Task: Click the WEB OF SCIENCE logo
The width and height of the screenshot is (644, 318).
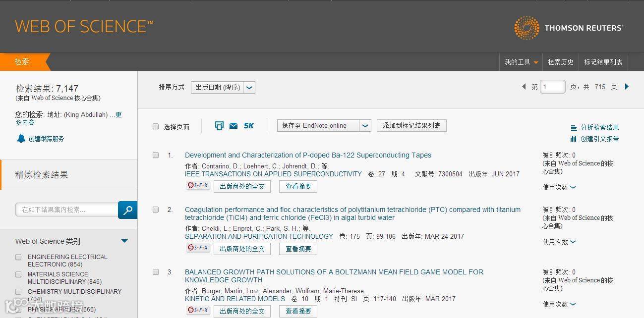Action: (x=84, y=26)
